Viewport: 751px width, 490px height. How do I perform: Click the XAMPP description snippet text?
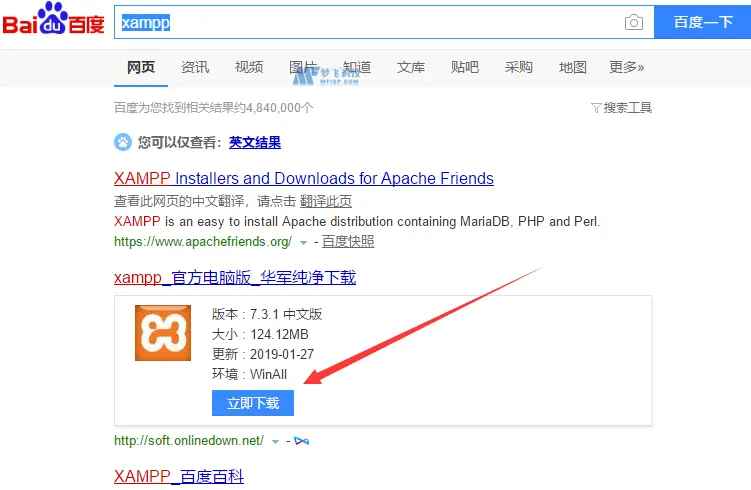point(357,221)
